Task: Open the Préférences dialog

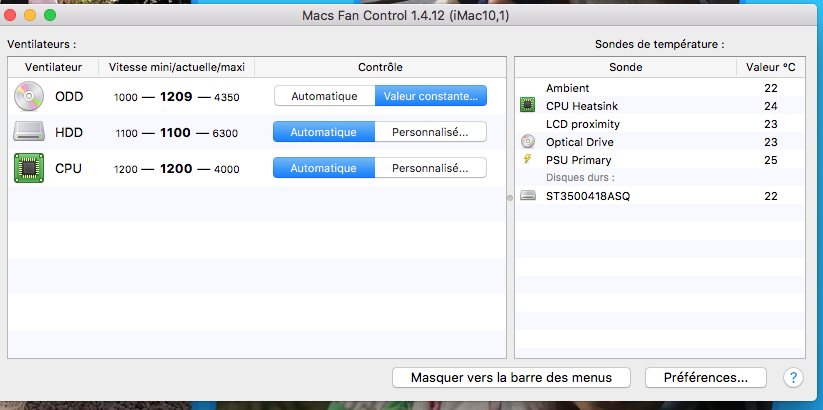Action: 705,377
